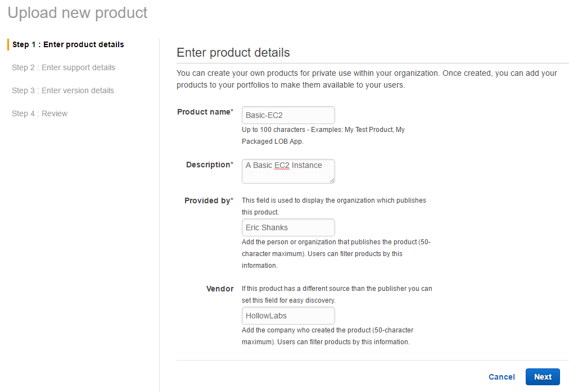The width and height of the screenshot is (569, 392).
Task: Click the Vendor label
Action: (220, 289)
